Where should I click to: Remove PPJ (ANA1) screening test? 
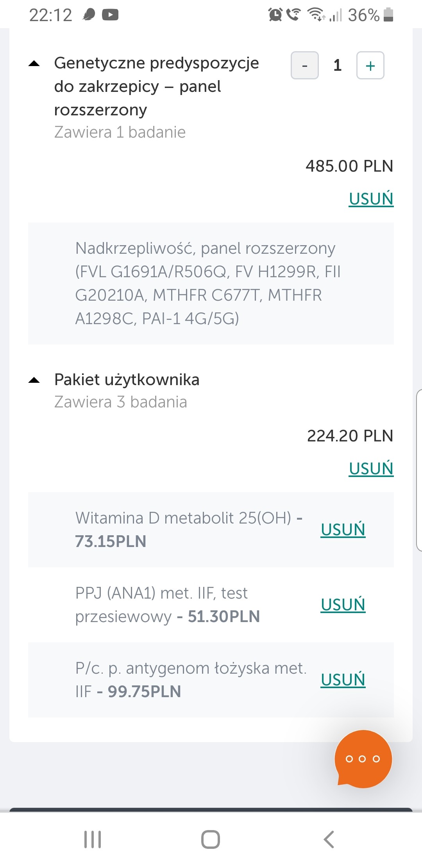click(343, 604)
